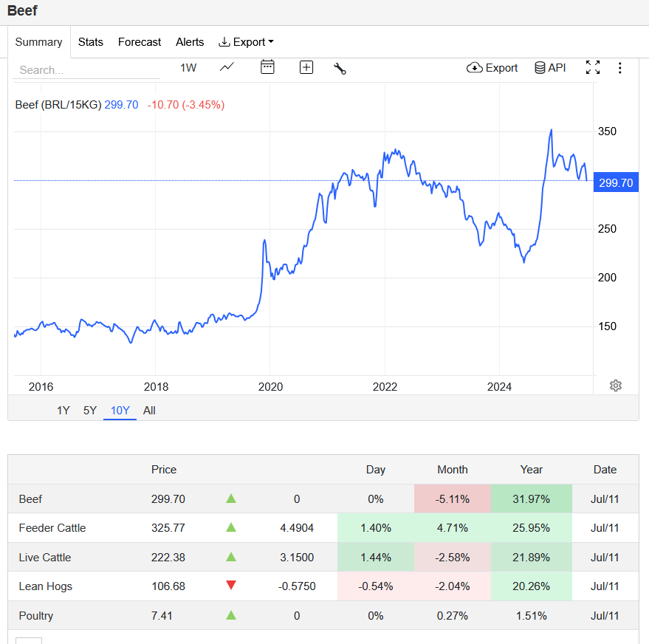Click Lean Hogs change value -0.5750
Image resolution: width=649 pixels, height=644 pixels.
[x=297, y=586]
